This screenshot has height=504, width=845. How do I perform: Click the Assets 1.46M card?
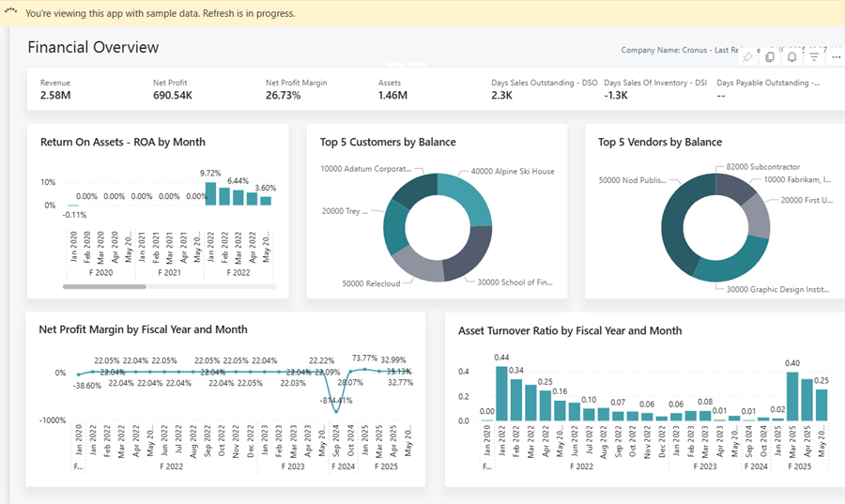tap(392, 89)
